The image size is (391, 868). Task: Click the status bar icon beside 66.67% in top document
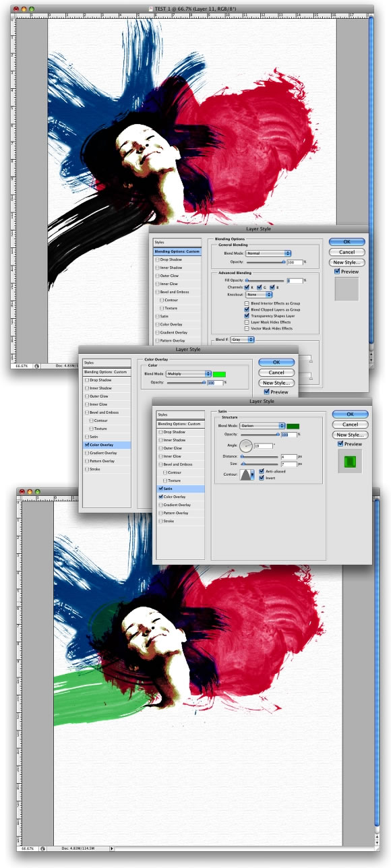pos(37,366)
